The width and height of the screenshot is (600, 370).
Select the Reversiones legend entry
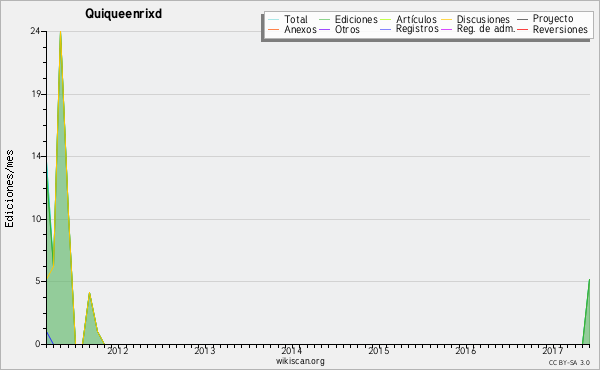tap(560, 29)
